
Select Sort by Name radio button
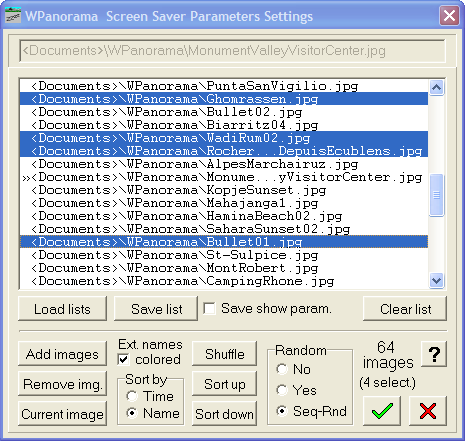click(132, 413)
